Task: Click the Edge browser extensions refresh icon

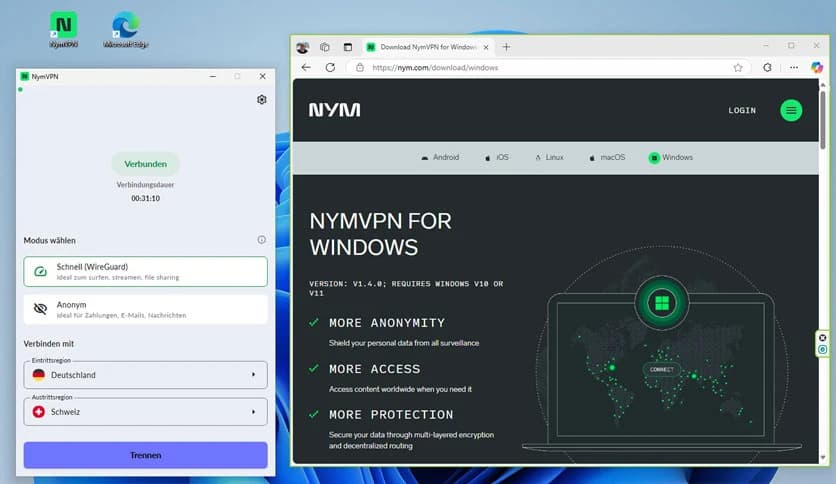Action: 767,68
